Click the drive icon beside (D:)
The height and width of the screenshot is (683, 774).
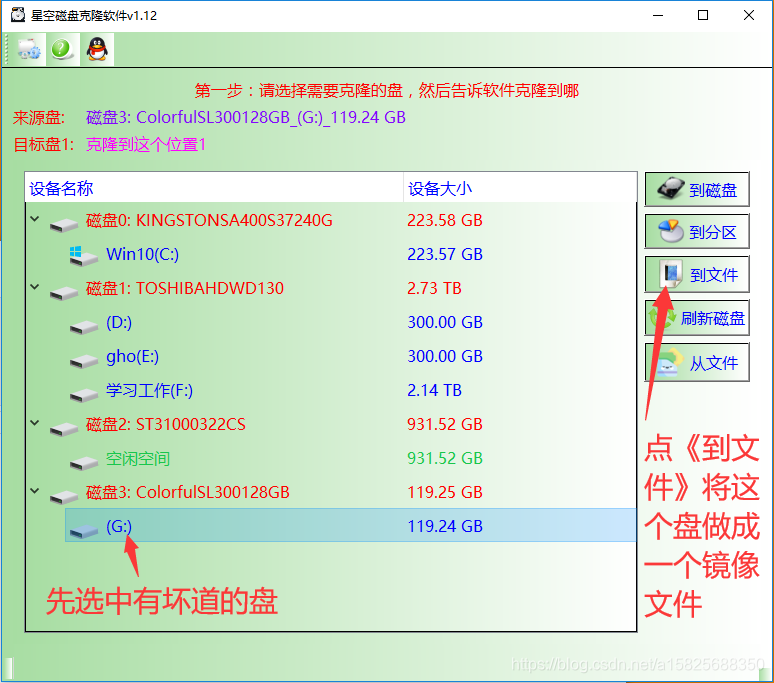coord(83,327)
